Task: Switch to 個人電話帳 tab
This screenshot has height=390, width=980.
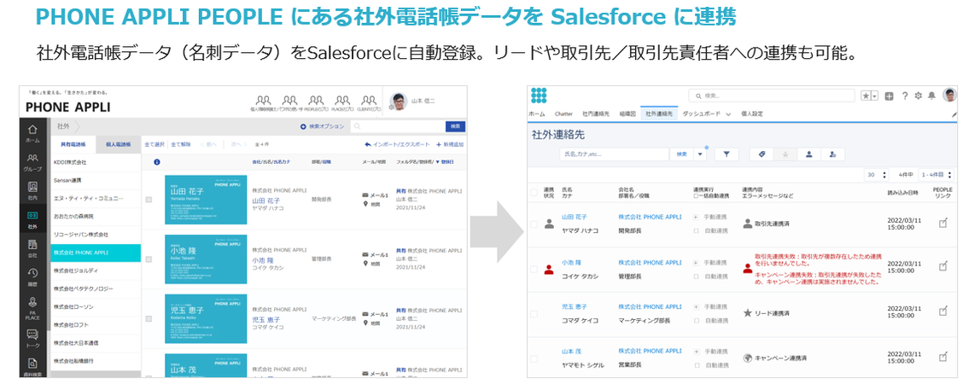Action: (118, 144)
